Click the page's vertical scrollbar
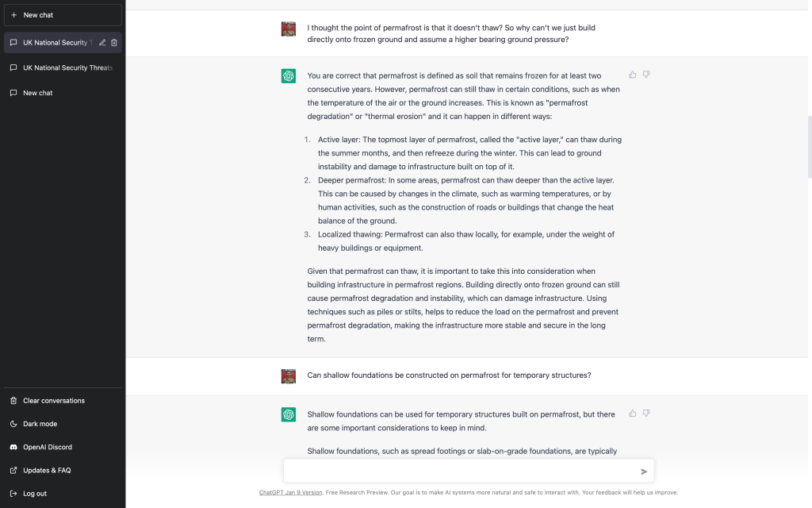 809,147
